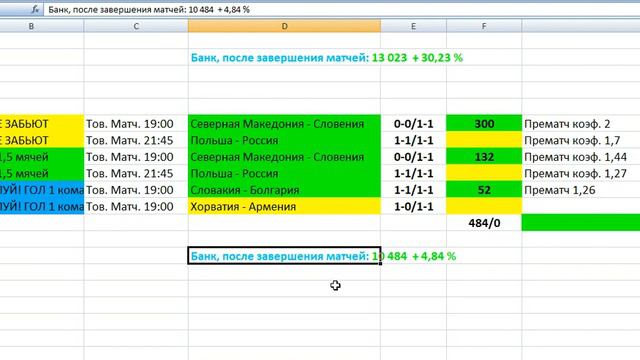The height and width of the screenshot is (360, 640).
Task: Click 'Прематч коэф. 1,44' cell
Action: pyautogui.click(x=581, y=157)
